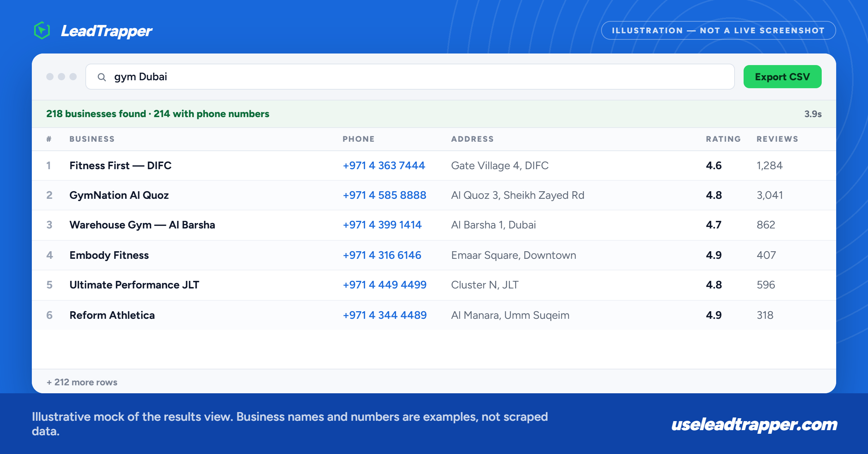Open the useleadtrapper.com link
The width and height of the screenshot is (868, 454).
754,424
